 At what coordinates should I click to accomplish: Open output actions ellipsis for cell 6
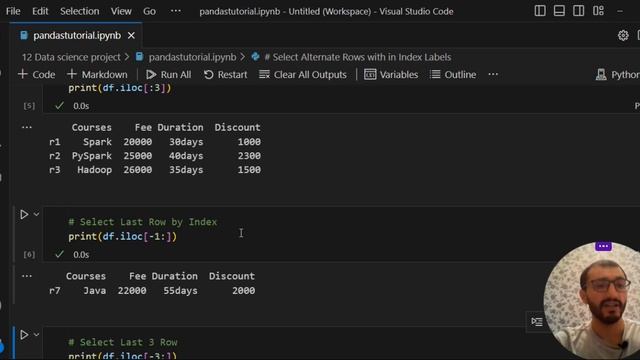[27, 276]
